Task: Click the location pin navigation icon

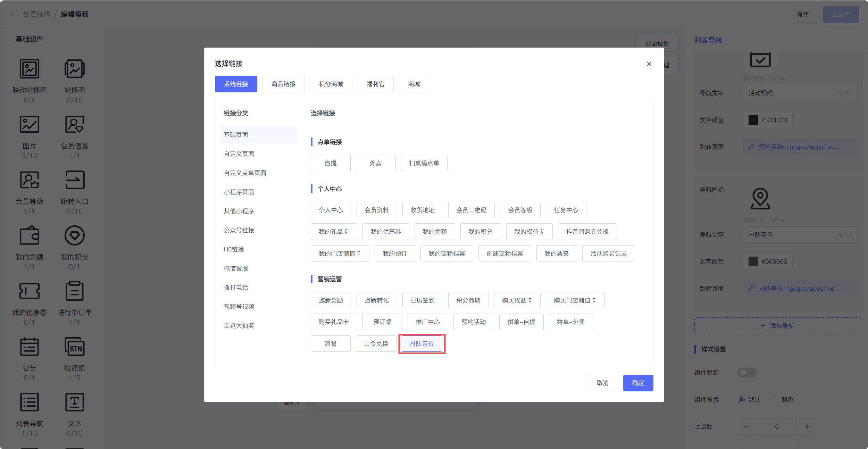Action: point(760,199)
